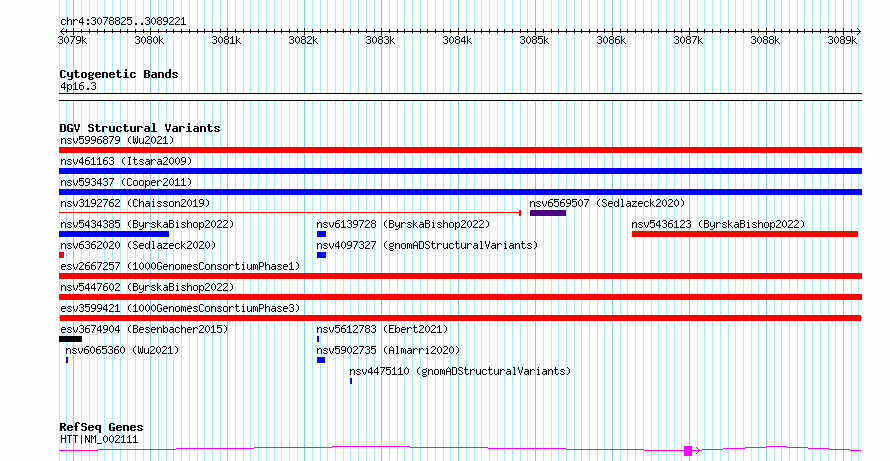This screenshot has height=461, width=890.
Task: Click the chr4:3078825..3089221 region label
Action: coord(123,22)
